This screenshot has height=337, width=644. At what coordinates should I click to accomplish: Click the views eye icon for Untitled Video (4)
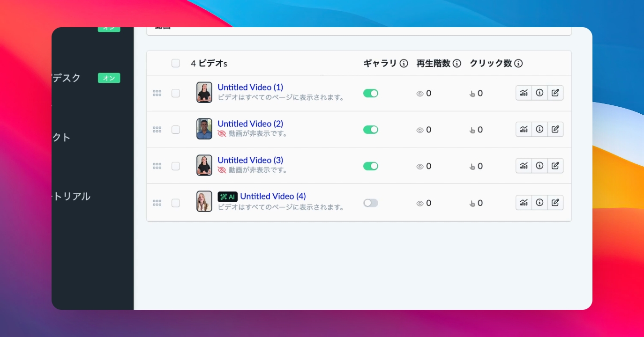[420, 203]
